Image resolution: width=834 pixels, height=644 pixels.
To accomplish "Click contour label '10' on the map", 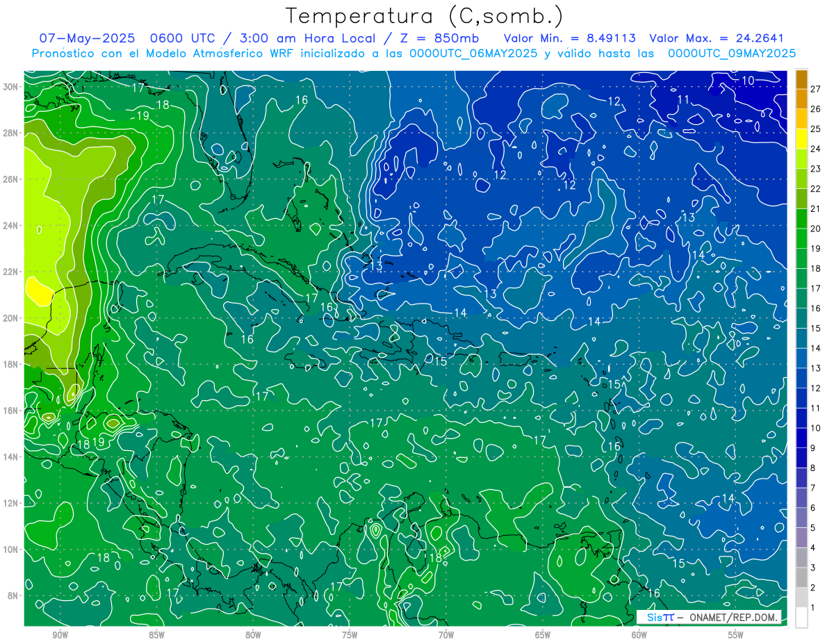I will coord(748,81).
